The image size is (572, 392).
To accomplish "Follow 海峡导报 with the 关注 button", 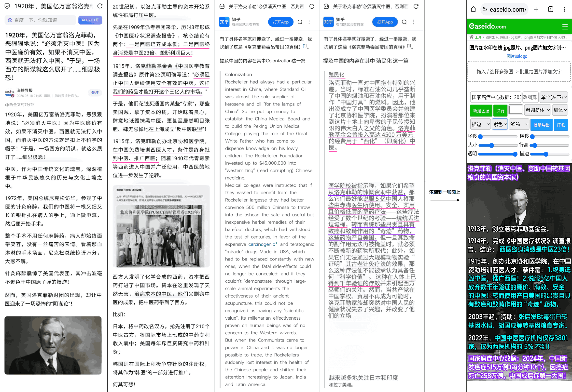I will (95, 93).
